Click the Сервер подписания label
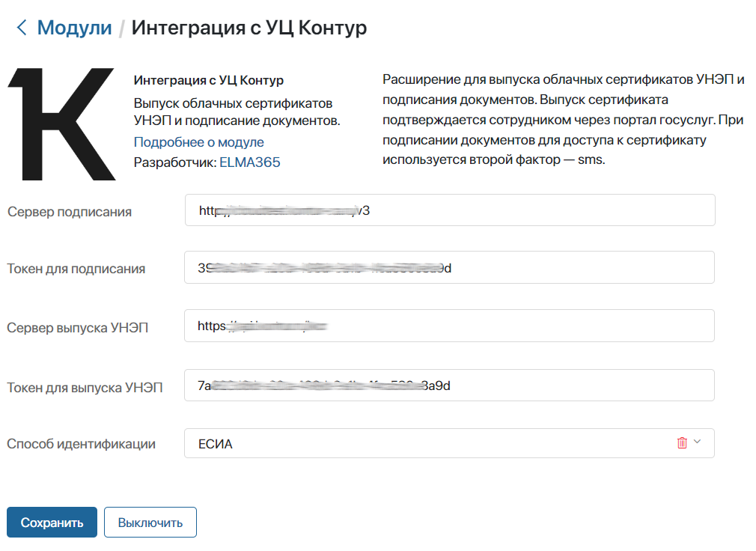This screenshot has width=756, height=551. (70, 212)
